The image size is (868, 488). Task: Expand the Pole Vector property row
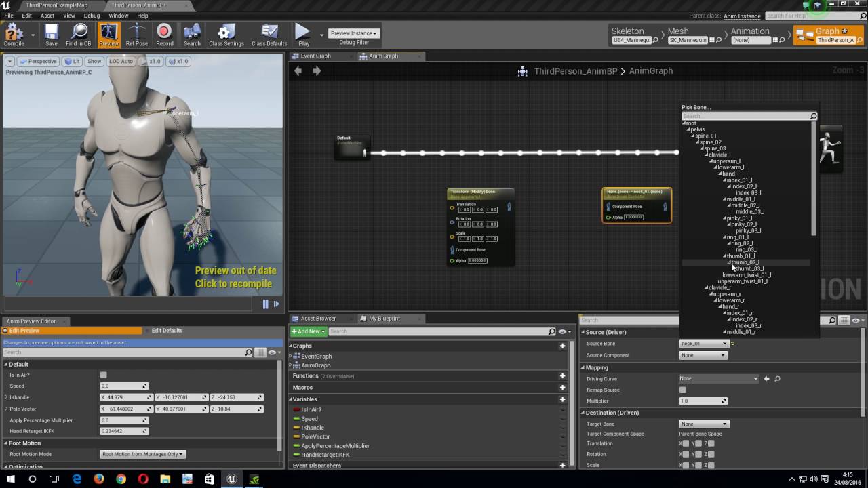6,409
